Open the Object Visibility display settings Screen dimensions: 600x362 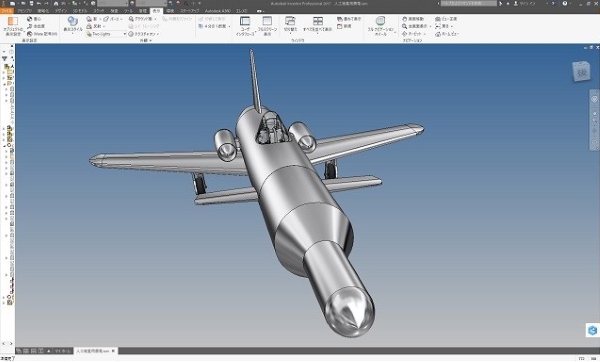(13, 26)
